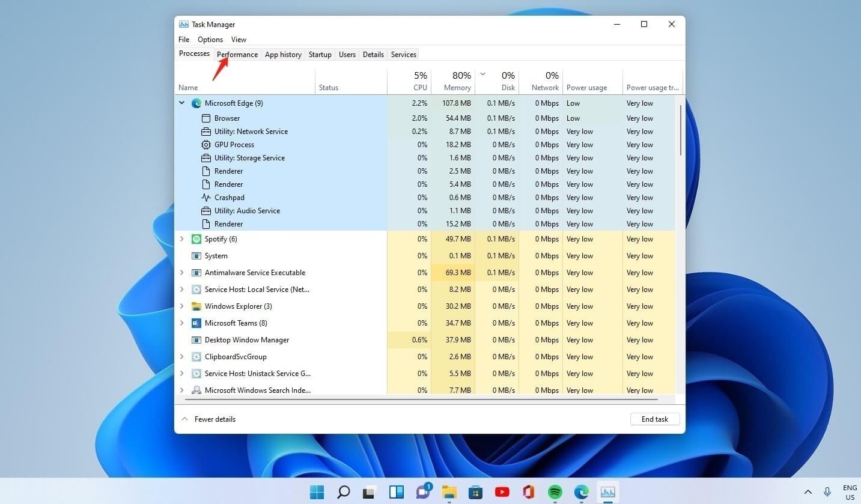Open taskbar Search magnifier
This screenshot has width=861, height=504.
pos(344,492)
